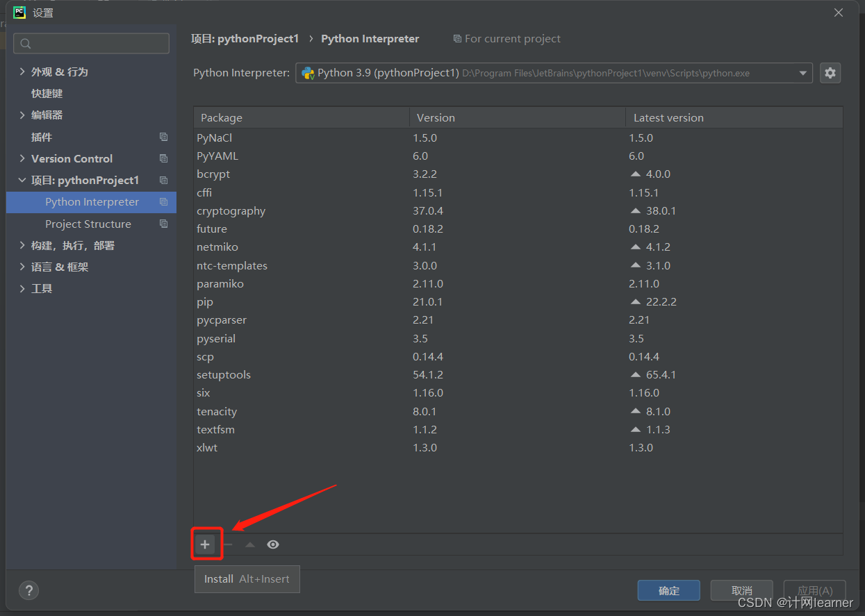Viewport: 865px width, 616px height.
Task: Click the PyCharm logo in title bar
Action: pyautogui.click(x=19, y=13)
